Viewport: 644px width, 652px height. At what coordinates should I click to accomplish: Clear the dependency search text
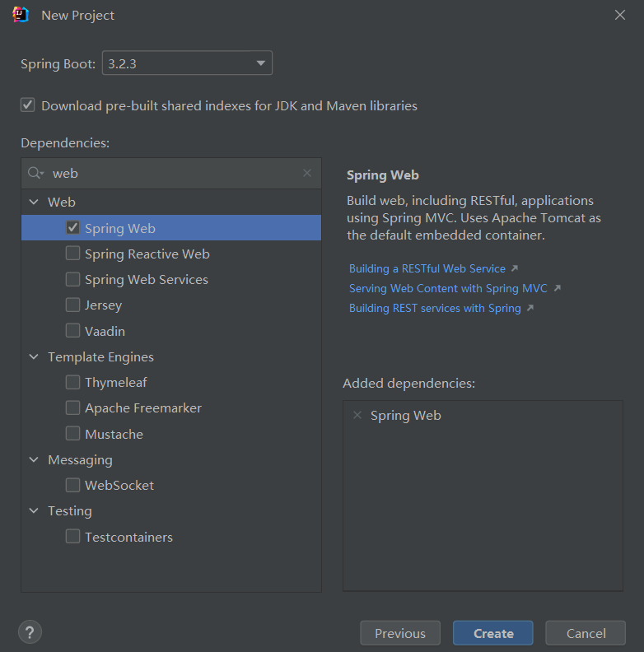tap(307, 173)
